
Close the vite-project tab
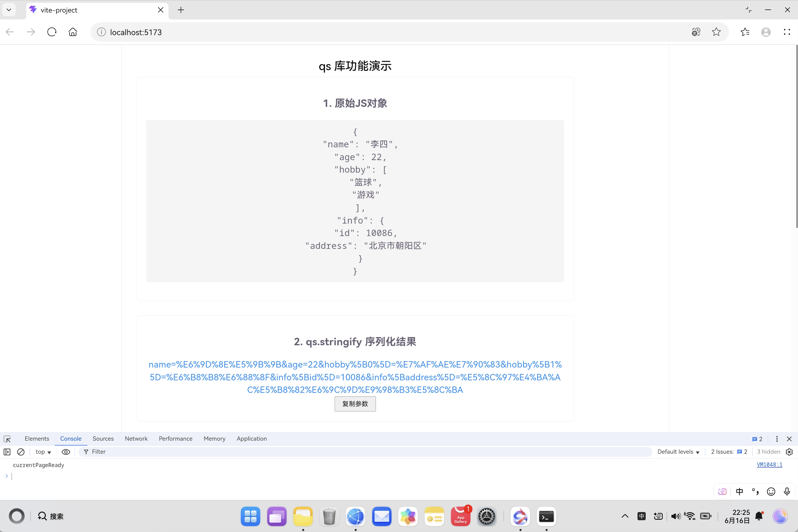tap(161, 10)
